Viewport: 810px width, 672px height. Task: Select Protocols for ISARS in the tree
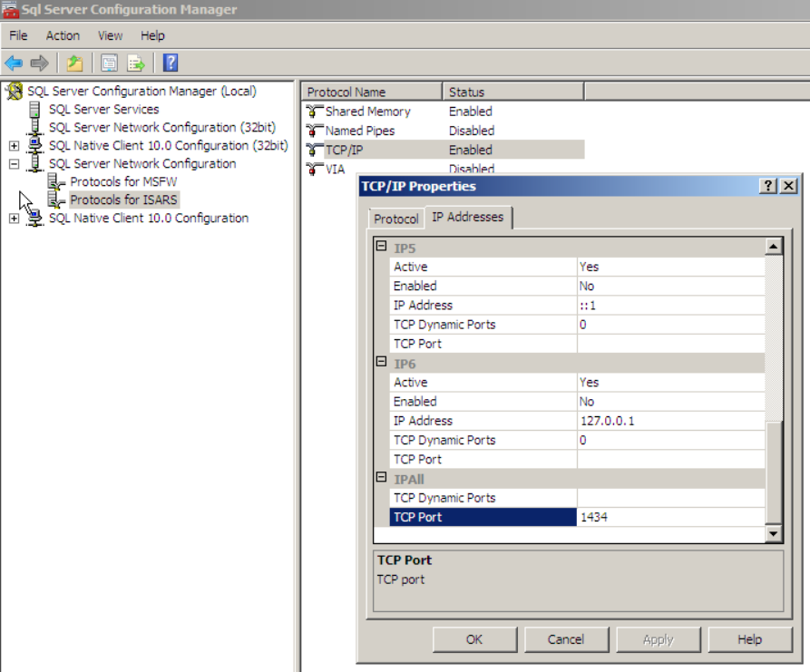(123, 200)
